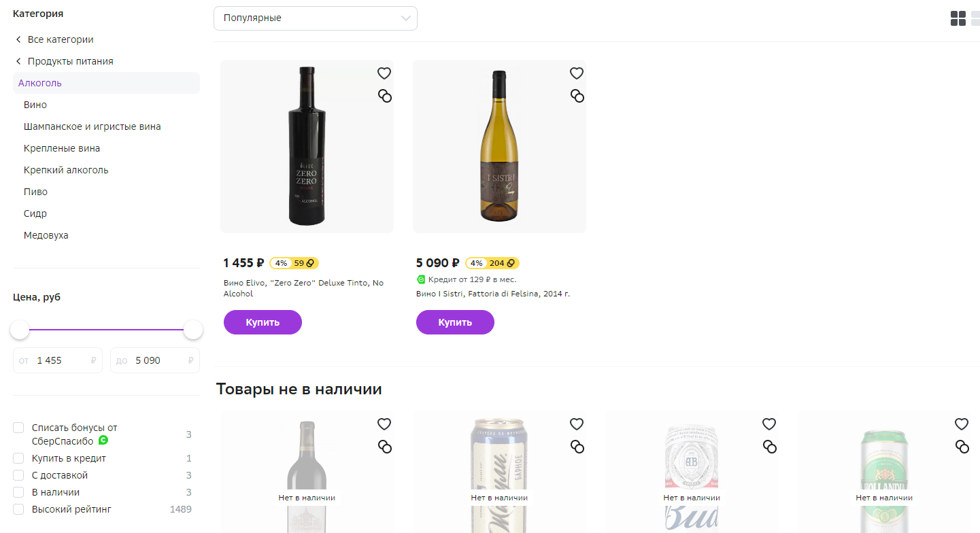Screen dimensions: 980x533
Task: Add Elivo Zero Zero wine to favorites
Action: pos(384,73)
